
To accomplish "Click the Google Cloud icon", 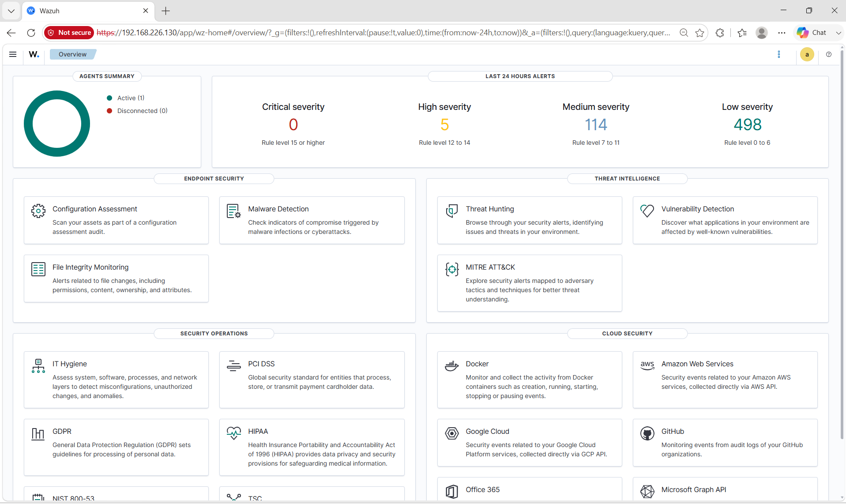I will 451,433.
